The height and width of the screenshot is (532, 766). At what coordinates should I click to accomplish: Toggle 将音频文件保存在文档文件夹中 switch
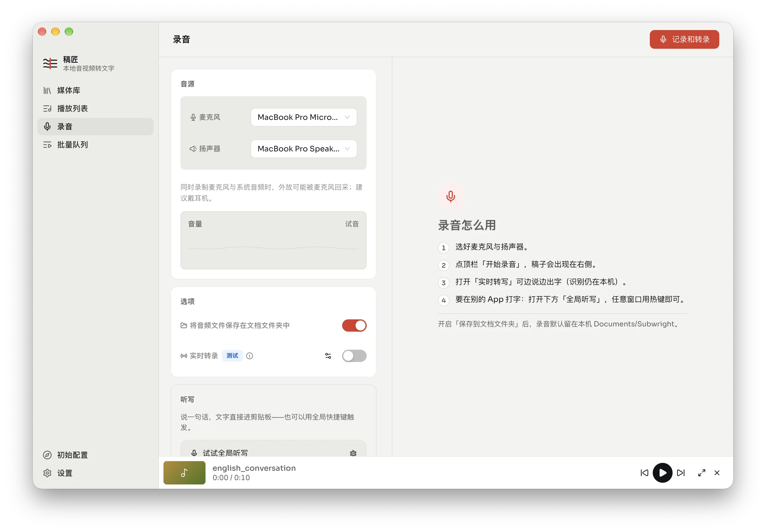pyautogui.click(x=354, y=325)
